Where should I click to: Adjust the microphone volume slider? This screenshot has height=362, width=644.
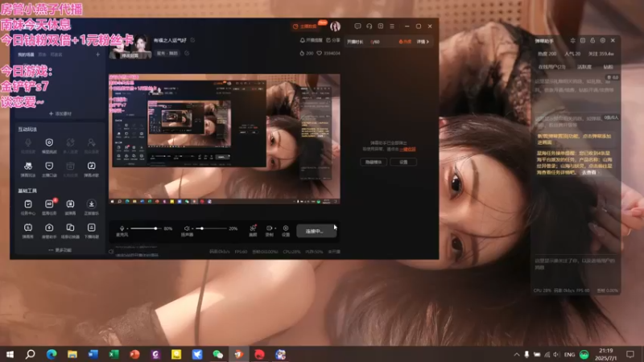(144, 228)
